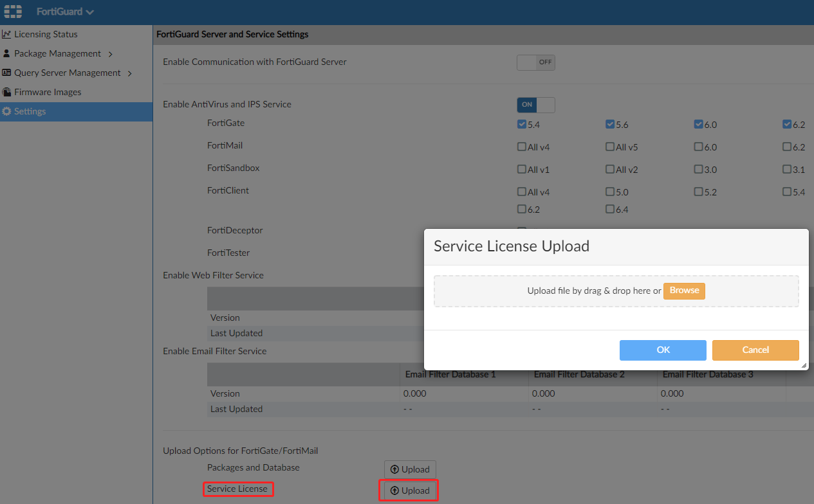This screenshot has height=504, width=814.
Task: Check FortiSandbox All v1 checkbox
Action: [522, 169]
